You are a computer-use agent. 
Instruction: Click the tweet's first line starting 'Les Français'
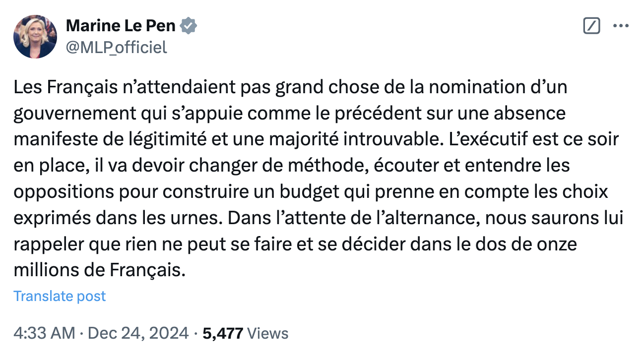tap(290, 87)
